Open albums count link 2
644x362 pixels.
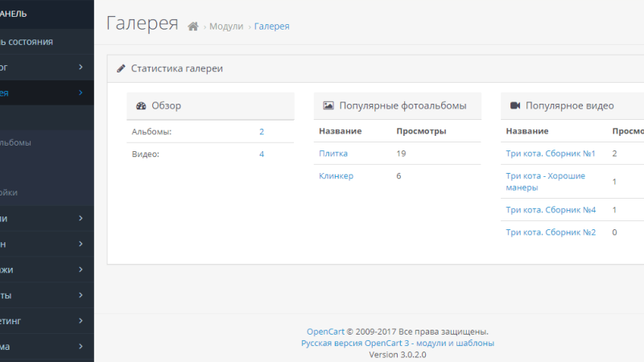262,132
